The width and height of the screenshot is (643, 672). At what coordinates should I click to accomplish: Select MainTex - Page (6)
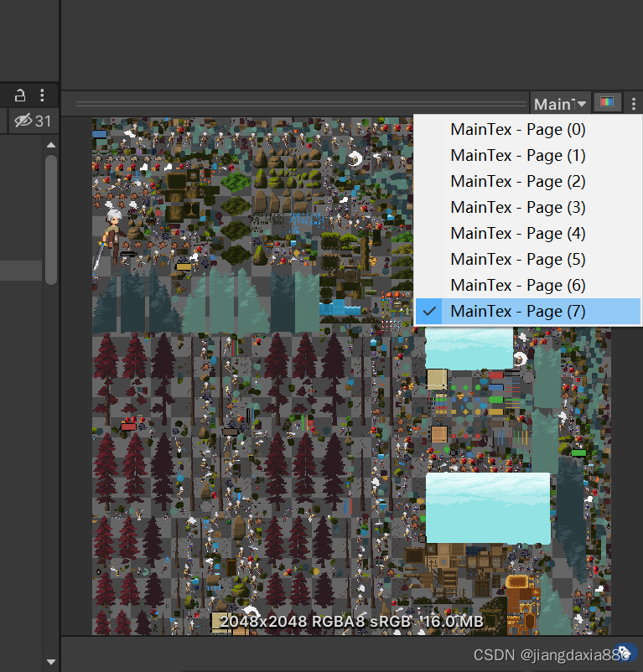(528, 286)
